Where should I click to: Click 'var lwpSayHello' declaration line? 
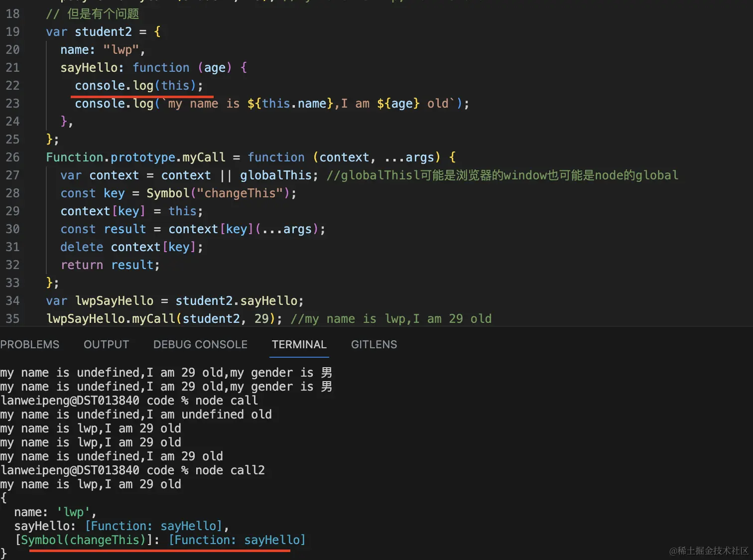(175, 301)
